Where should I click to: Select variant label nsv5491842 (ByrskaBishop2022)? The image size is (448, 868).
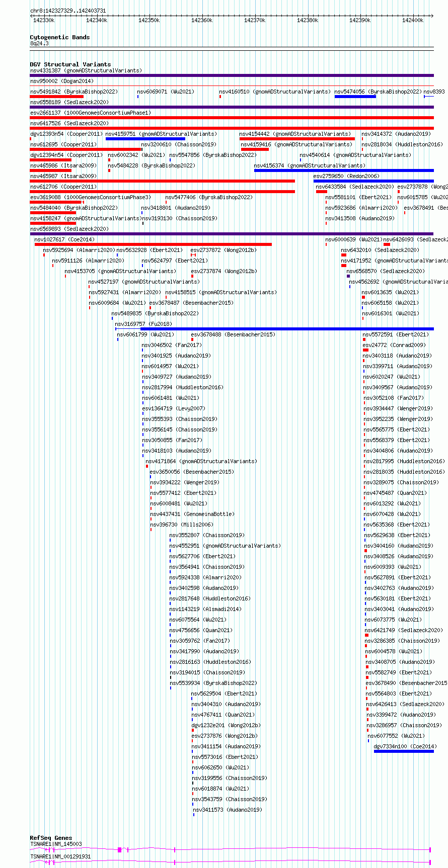(x=74, y=92)
